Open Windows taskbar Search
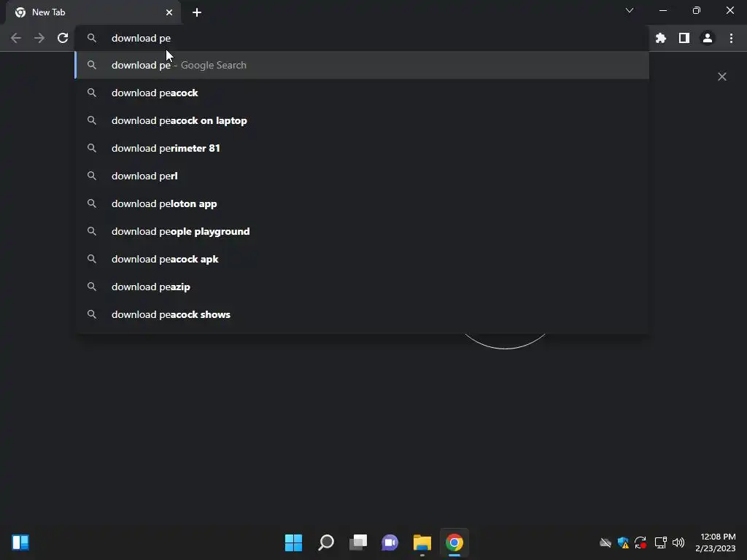This screenshot has height=560, width=747. [x=326, y=542]
